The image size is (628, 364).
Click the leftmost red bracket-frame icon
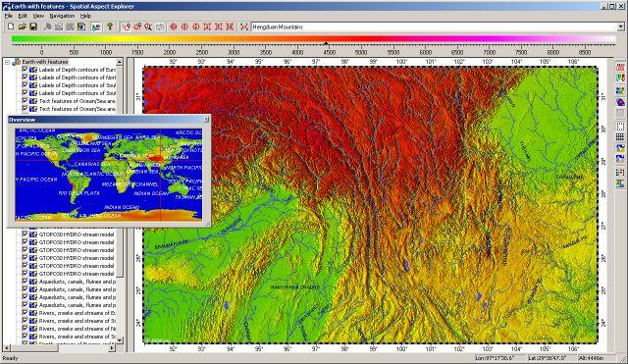point(207,26)
